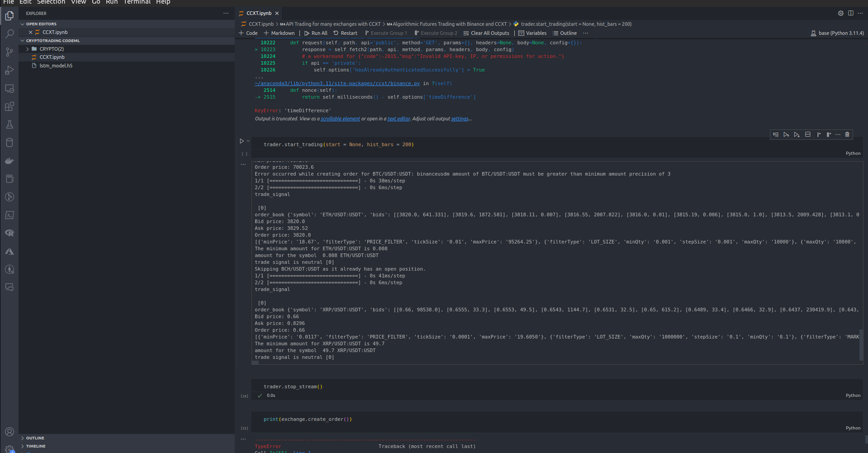Open the Testing flask view
Screen dimensions: 868x453
point(9,124)
